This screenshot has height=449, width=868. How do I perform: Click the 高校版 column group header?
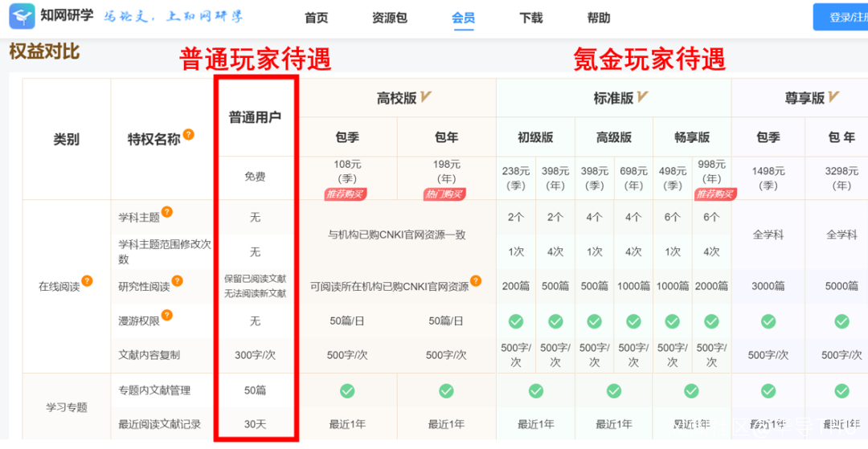pyautogui.click(x=396, y=99)
